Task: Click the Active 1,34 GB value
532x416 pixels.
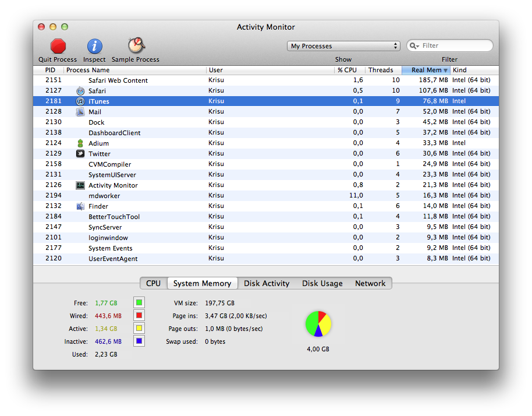Action: coord(106,329)
